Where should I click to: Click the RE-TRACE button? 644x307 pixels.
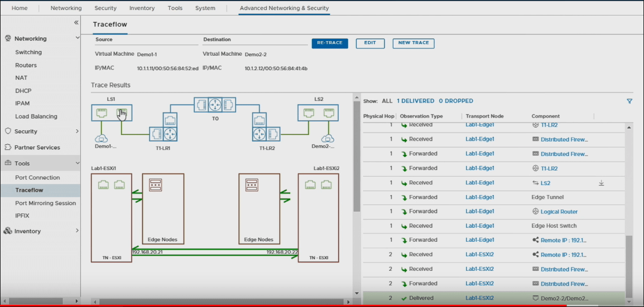click(329, 43)
